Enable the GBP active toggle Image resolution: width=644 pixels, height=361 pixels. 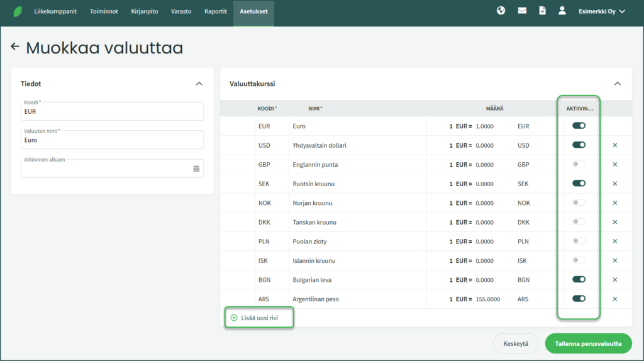click(579, 164)
